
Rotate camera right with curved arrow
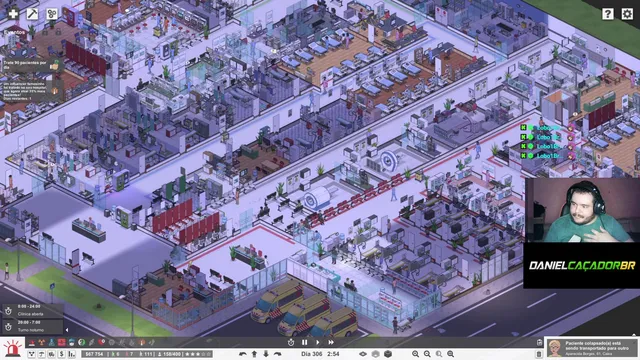pyautogui.click(x=278, y=354)
